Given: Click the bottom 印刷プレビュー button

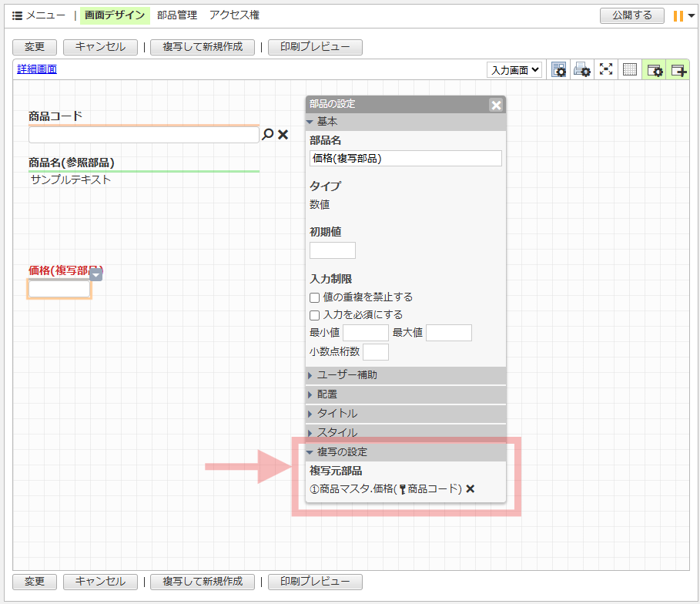Looking at the screenshot, I should coord(315,582).
